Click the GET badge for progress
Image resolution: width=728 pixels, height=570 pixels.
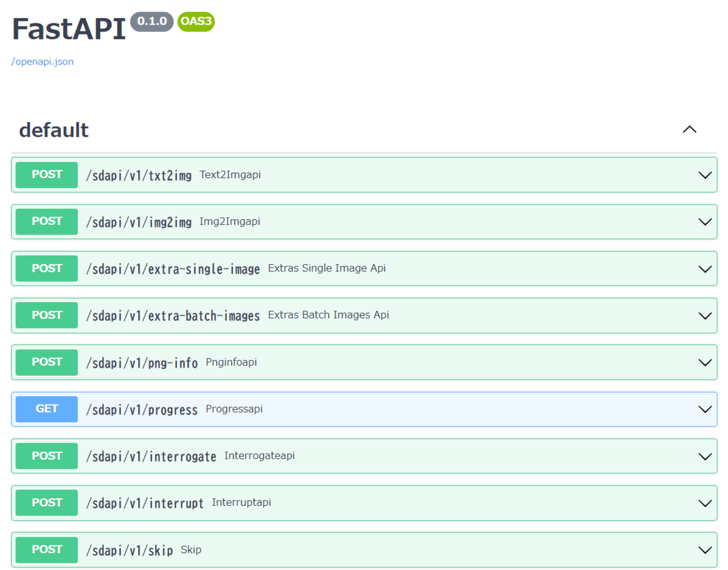47,409
